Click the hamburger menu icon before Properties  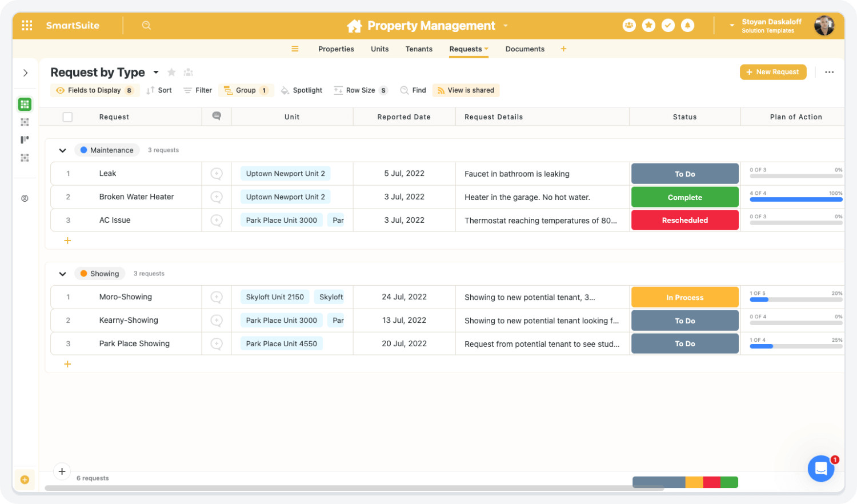pos(295,49)
